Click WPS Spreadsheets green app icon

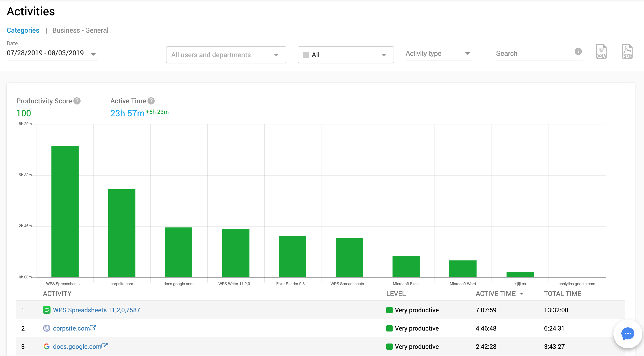click(x=46, y=310)
